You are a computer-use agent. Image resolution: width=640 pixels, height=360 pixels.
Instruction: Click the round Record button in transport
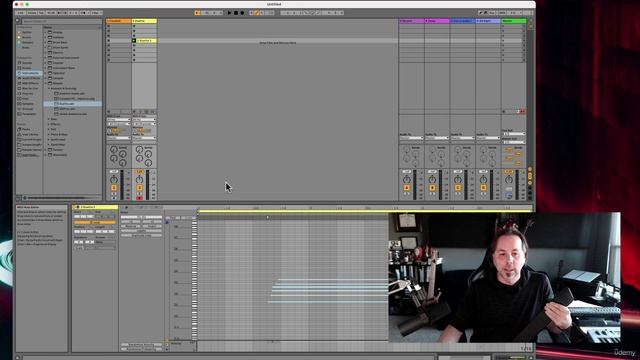[242, 13]
